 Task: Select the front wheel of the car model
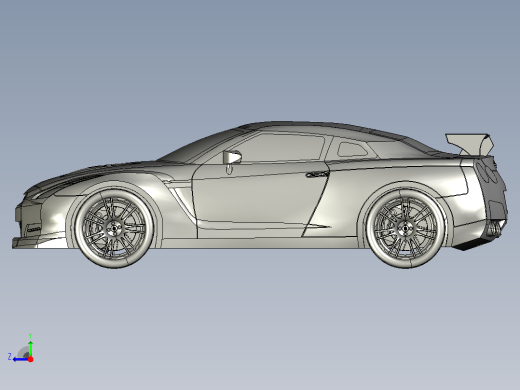115,228
